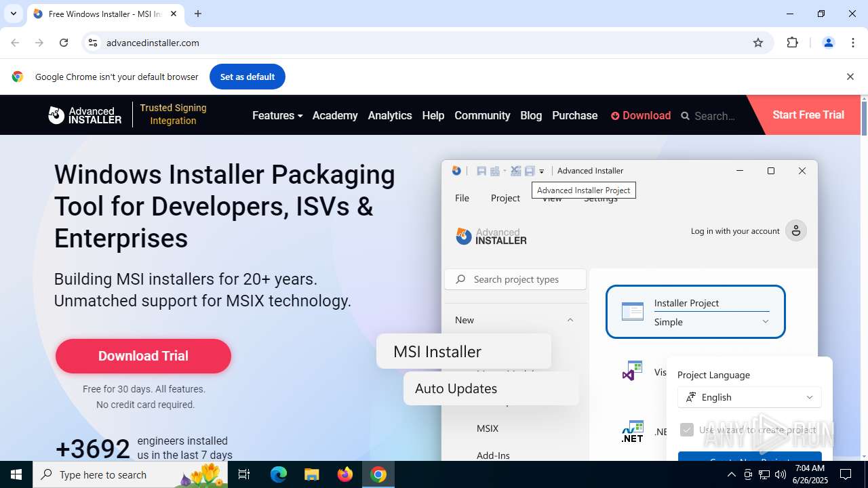Click the Start Free Trial button
This screenshot has height=488, width=868.
pyautogui.click(x=808, y=115)
